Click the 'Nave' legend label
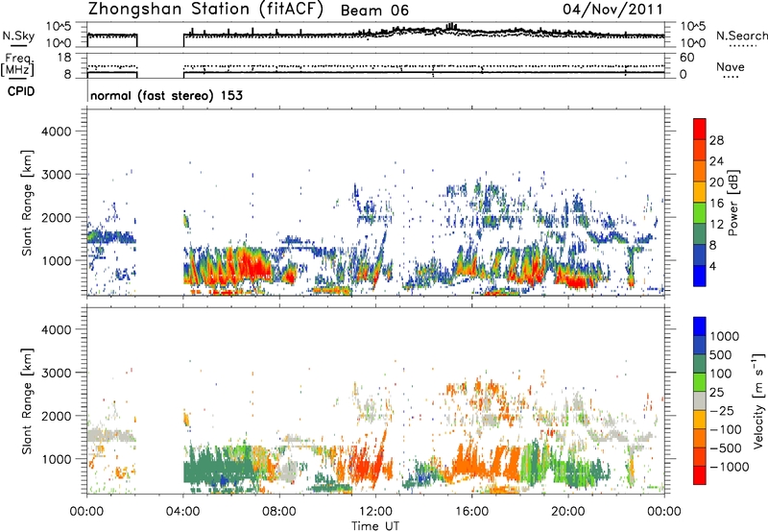The height and width of the screenshot is (532, 768). (731, 66)
